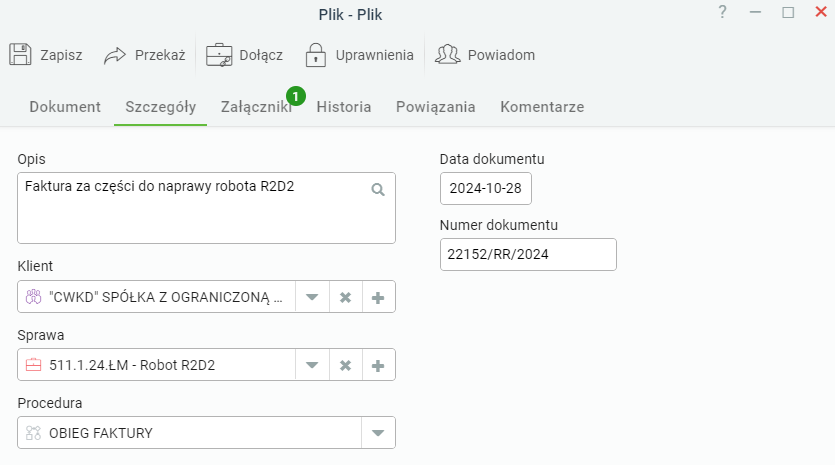Click the Dołącz button label
Image resolution: width=835 pixels, height=465 pixels.
261,55
